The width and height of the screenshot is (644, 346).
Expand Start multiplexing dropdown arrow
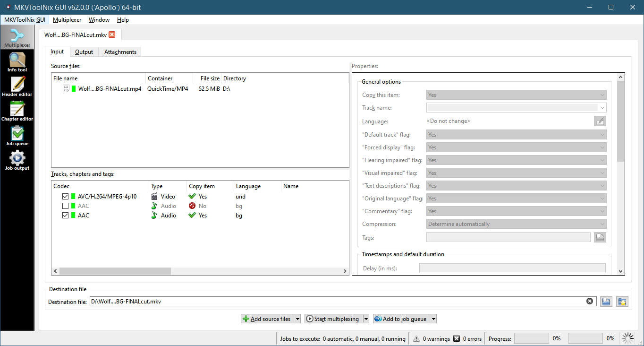[366, 319]
